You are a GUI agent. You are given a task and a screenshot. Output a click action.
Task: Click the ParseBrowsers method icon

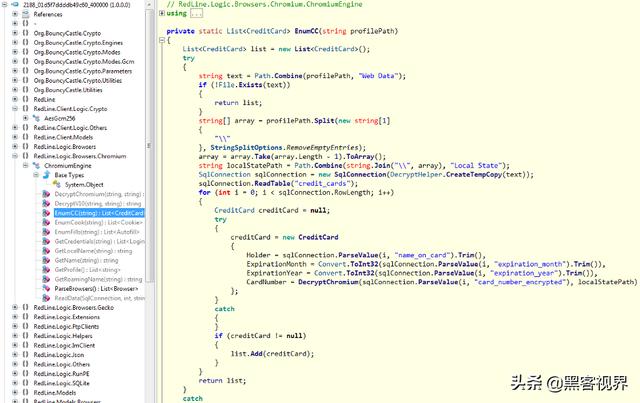click(x=47, y=288)
